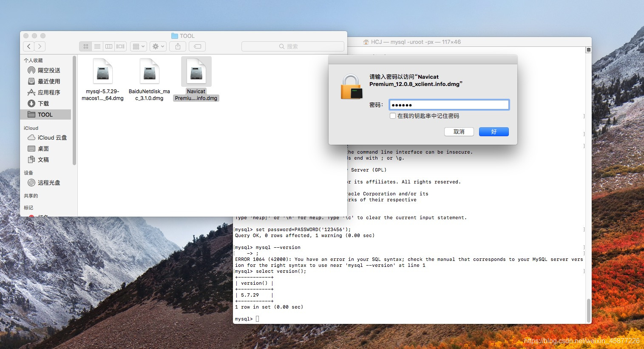Viewport: 644px width, 349px height.
Task: Click the Terminal title bar home icon
Action: click(366, 42)
